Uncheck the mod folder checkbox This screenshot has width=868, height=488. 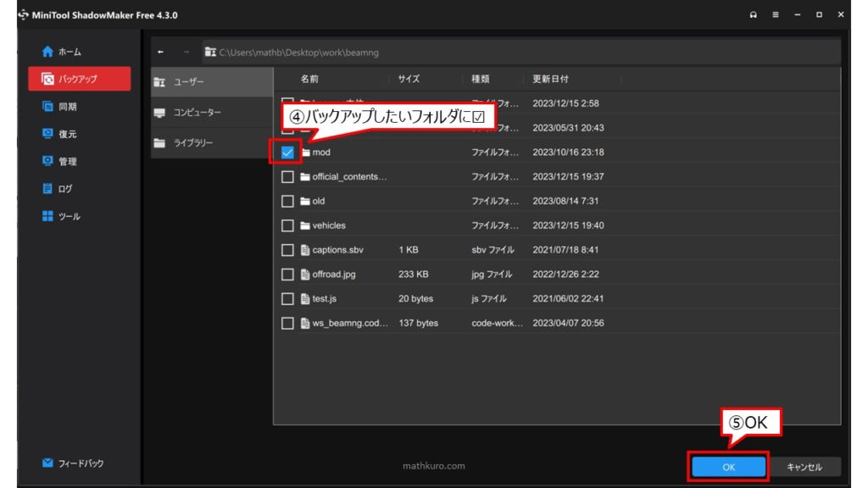tap(287, 152)
